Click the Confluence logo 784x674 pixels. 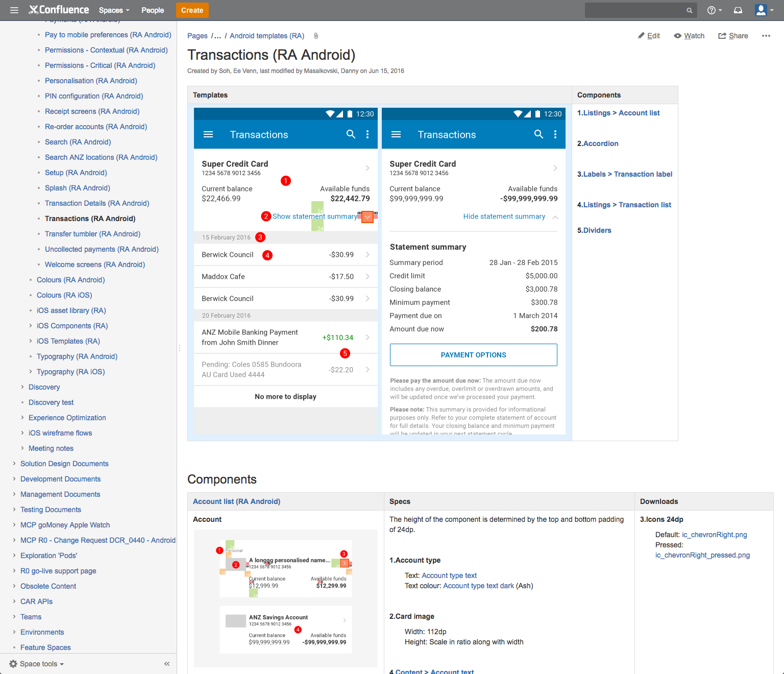(x=59, y=10)
